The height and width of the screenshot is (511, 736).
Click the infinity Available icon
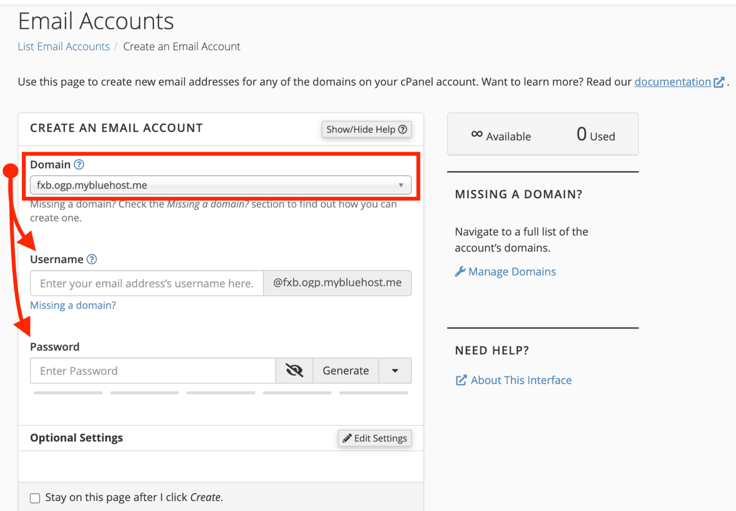[x=477, y=134]
